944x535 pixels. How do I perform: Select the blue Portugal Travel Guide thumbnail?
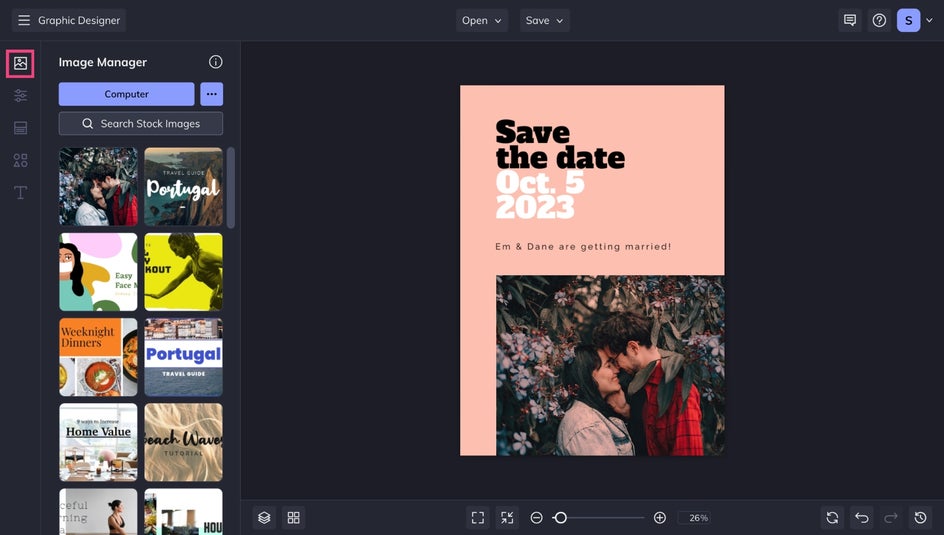(x=184, y=357)
